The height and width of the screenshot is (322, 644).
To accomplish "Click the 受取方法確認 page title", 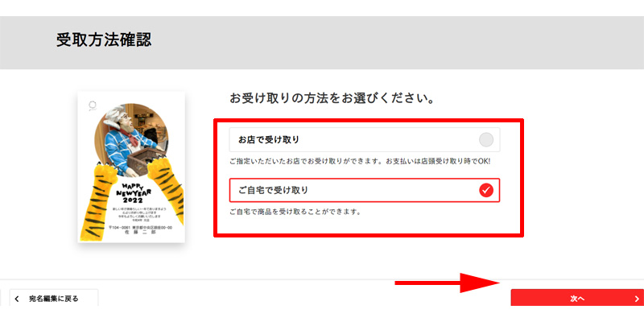I will coord(104,40).
